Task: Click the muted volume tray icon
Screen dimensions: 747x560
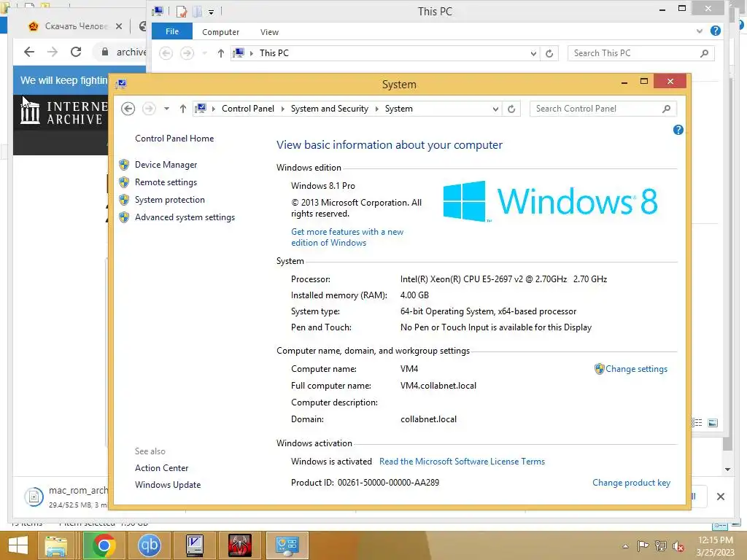Action: 678,546
